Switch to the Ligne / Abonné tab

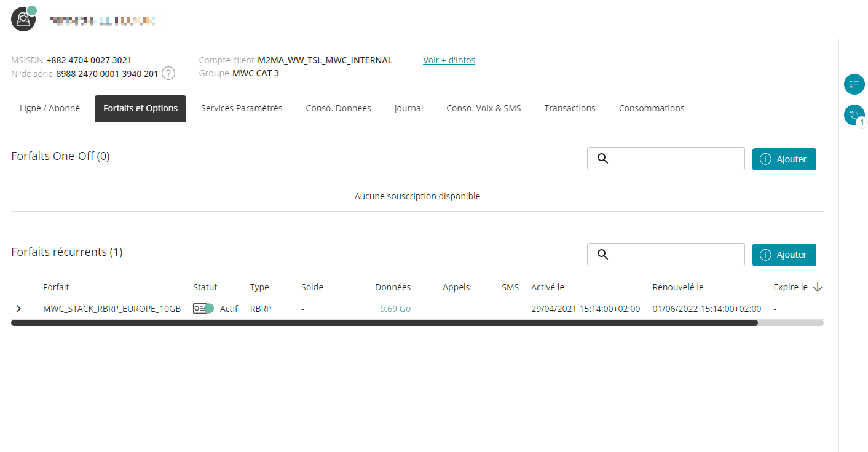coord(50,108)
